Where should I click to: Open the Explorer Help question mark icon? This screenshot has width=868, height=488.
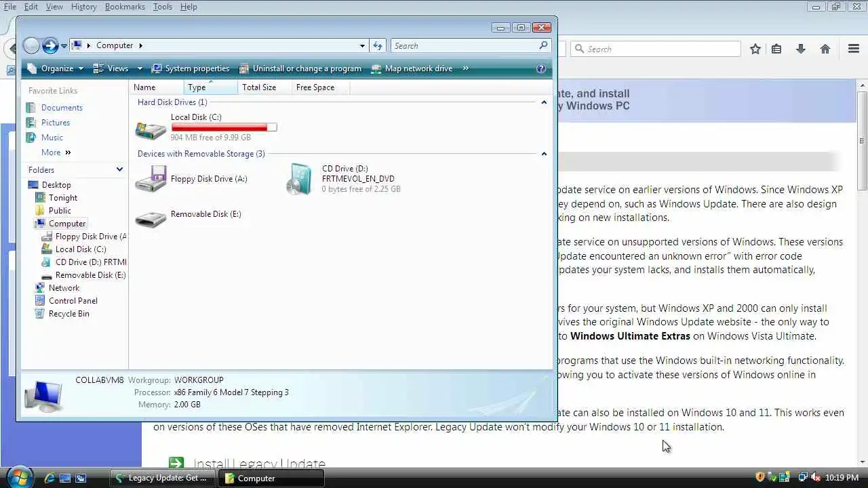point(541,68)
